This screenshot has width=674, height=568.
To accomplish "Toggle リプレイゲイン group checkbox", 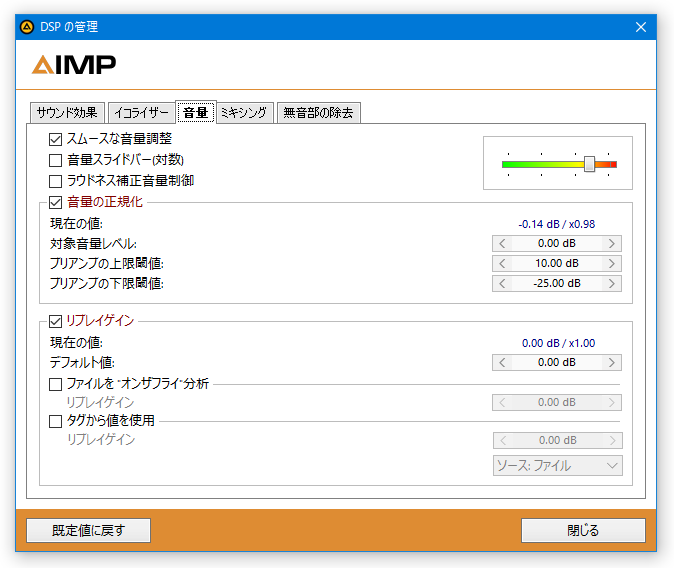I will pos(55,321).
